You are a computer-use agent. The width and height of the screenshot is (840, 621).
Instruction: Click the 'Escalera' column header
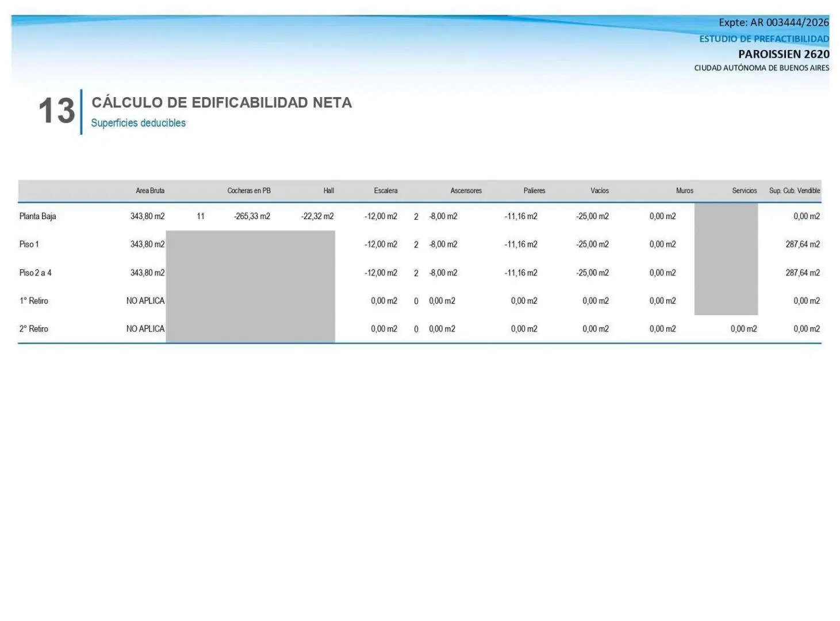tap(386, 191)
